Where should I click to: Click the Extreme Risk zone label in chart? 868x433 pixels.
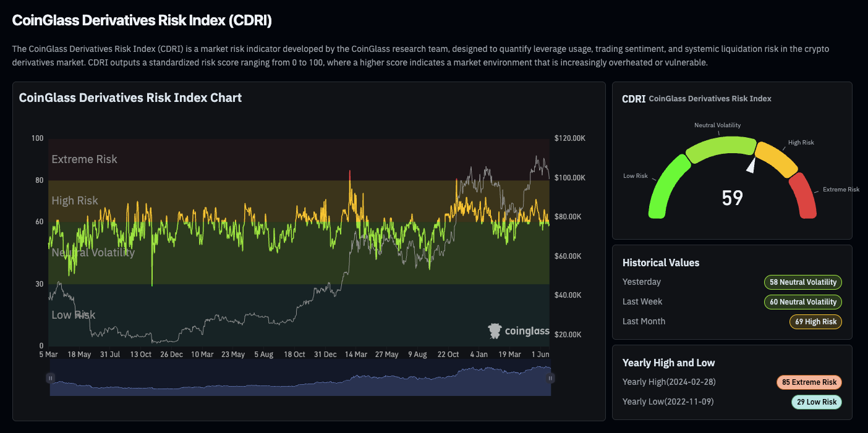(84, 159)
